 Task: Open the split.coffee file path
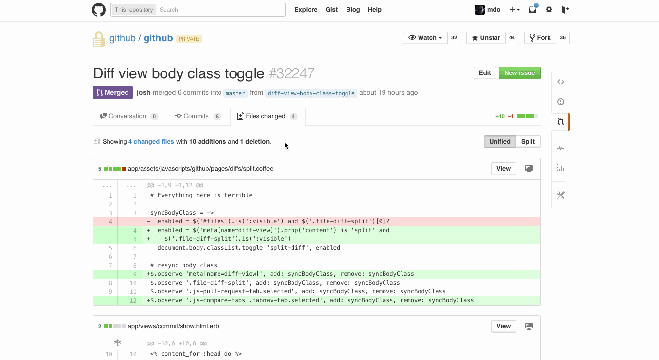point(200,169)
